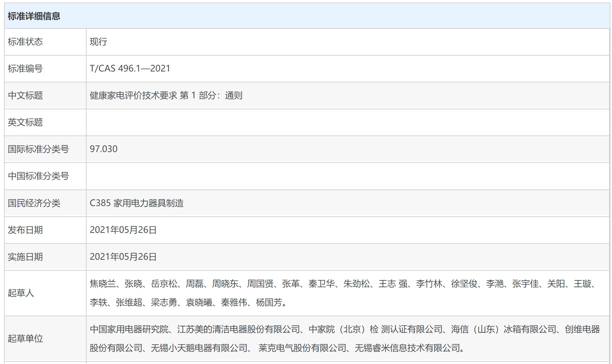Click the drafter name 焦晓兰
The height and width of the screenshot is (364, 612).
pyautogui.click(x=103, y=284)
